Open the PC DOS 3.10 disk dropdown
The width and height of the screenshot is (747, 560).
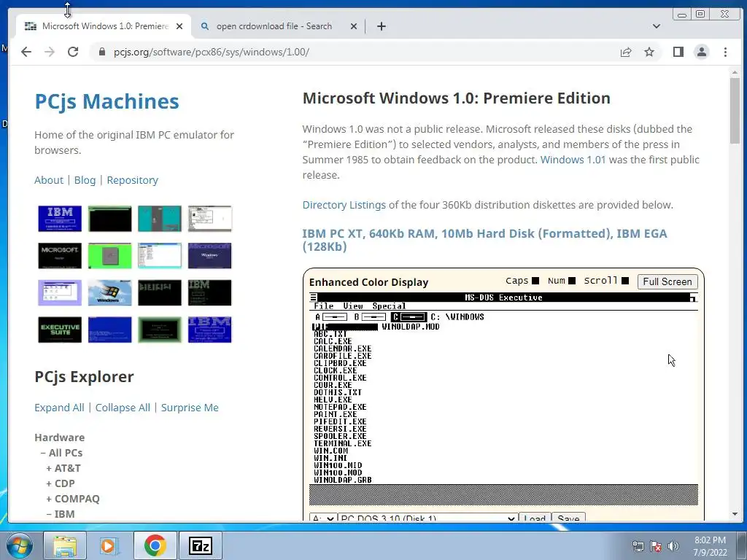tap(428, 518)
